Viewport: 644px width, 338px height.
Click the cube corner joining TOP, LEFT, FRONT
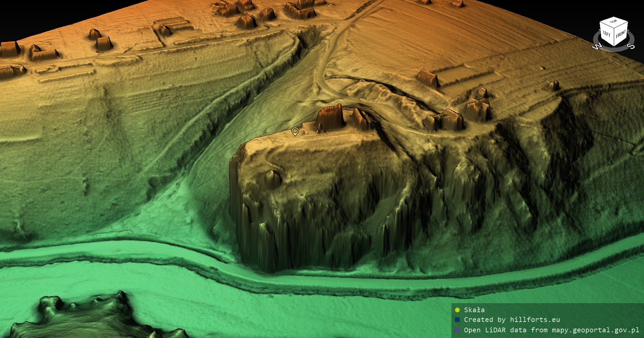click(x=614, y=28)
